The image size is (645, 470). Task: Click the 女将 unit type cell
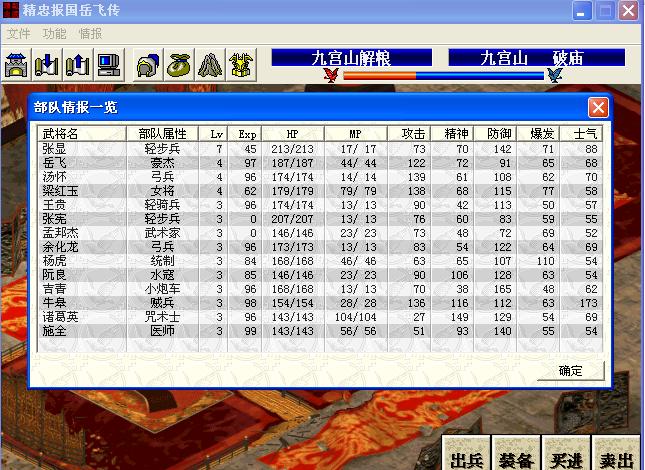(x=162, y=191)
